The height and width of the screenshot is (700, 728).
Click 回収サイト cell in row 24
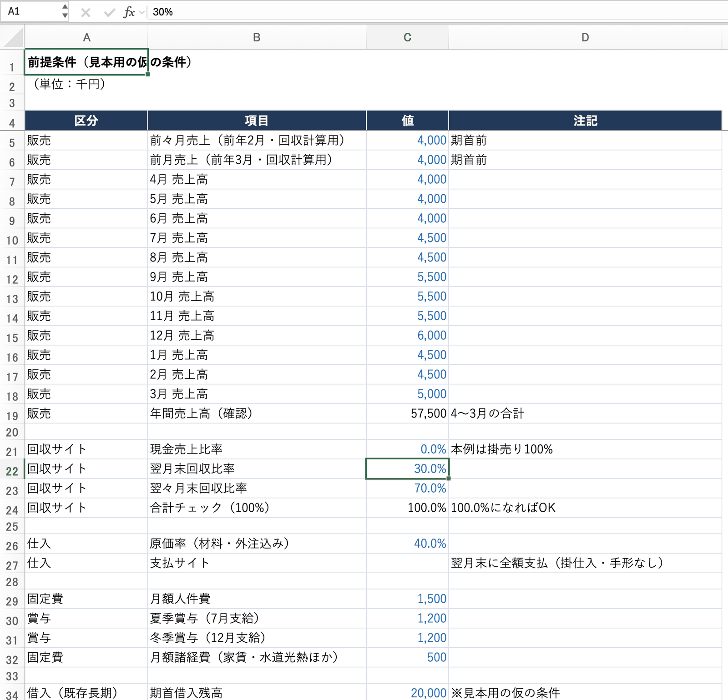point(86,508)
